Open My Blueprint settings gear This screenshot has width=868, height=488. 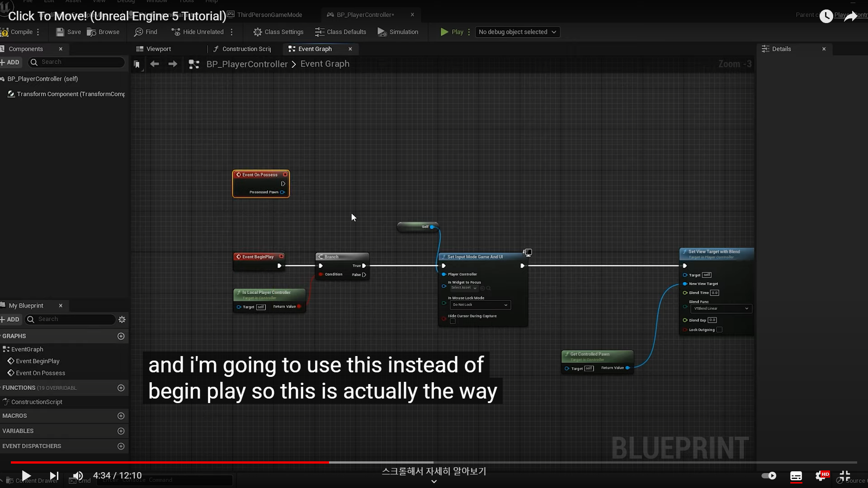[122, 319]
